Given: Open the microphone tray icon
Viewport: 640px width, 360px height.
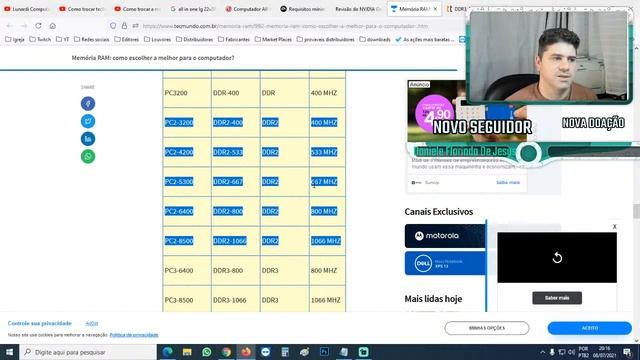Looking at the screenshot, I should [552, 352].
